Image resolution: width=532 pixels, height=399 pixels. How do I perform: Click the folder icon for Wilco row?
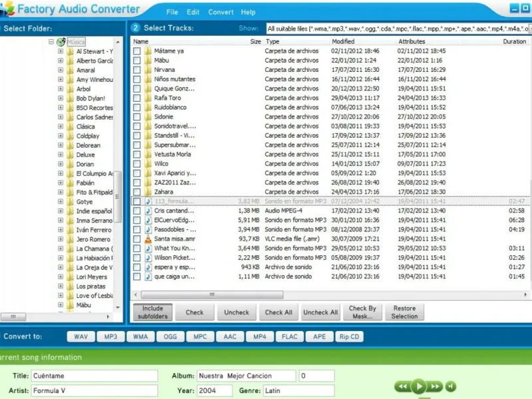(148, 164)
